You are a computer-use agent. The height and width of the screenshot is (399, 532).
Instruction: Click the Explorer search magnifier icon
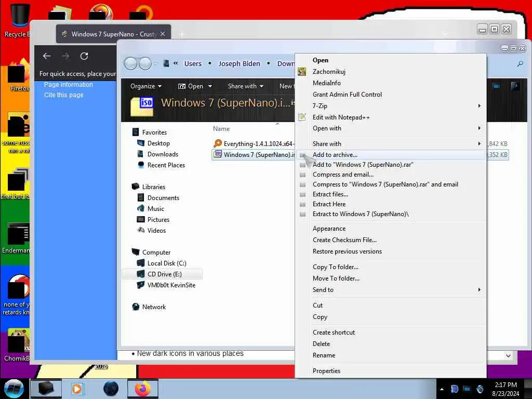[x=520, y=63]
